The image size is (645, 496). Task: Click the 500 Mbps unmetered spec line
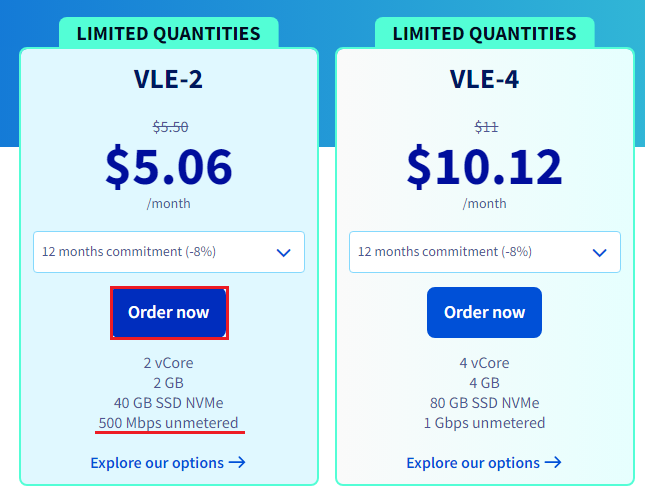[x=168, y=422]
